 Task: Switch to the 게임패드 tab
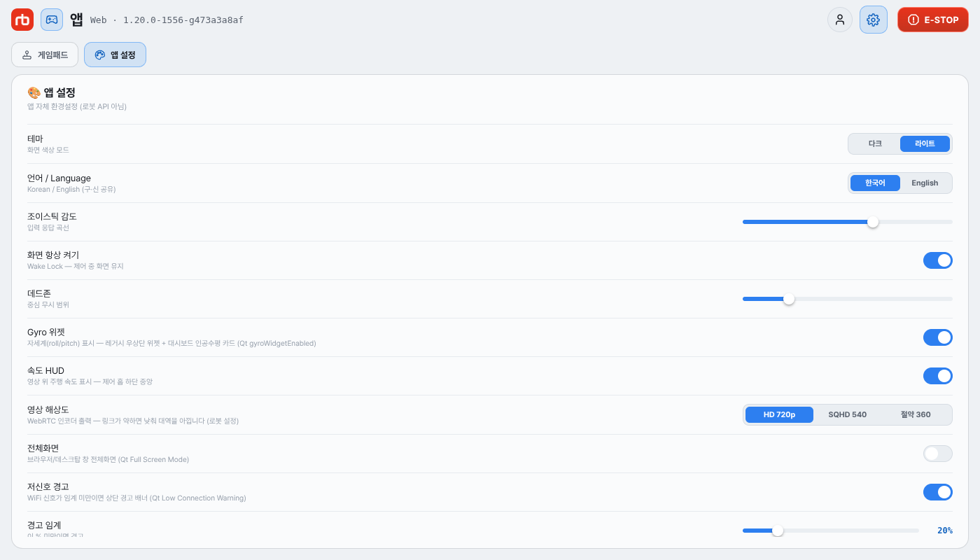[45, 55]
